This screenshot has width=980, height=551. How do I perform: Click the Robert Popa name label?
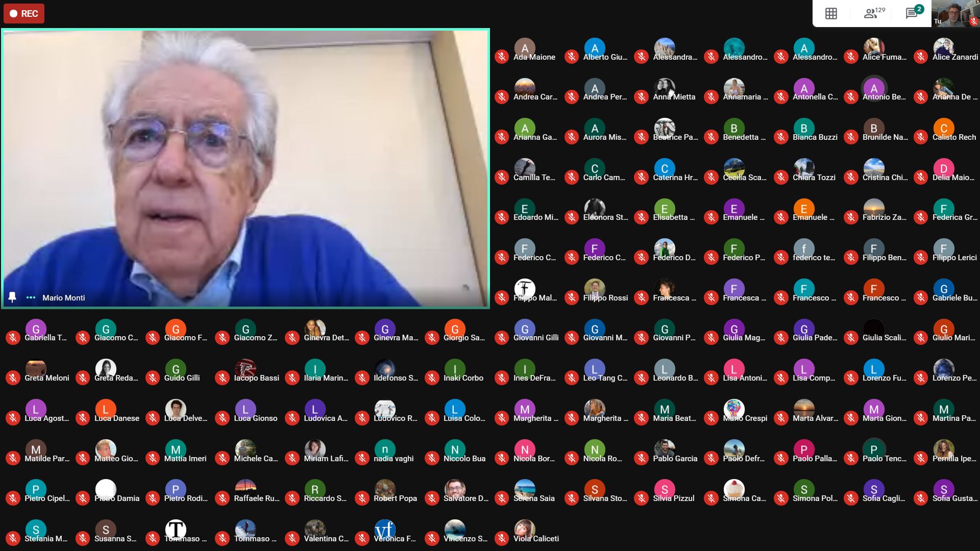point(395,498)
